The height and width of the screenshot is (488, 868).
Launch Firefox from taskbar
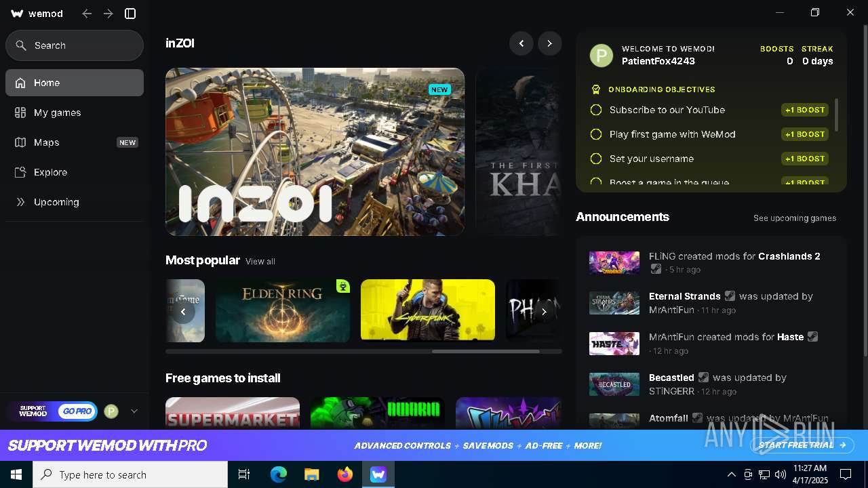[x=345, y=474]
